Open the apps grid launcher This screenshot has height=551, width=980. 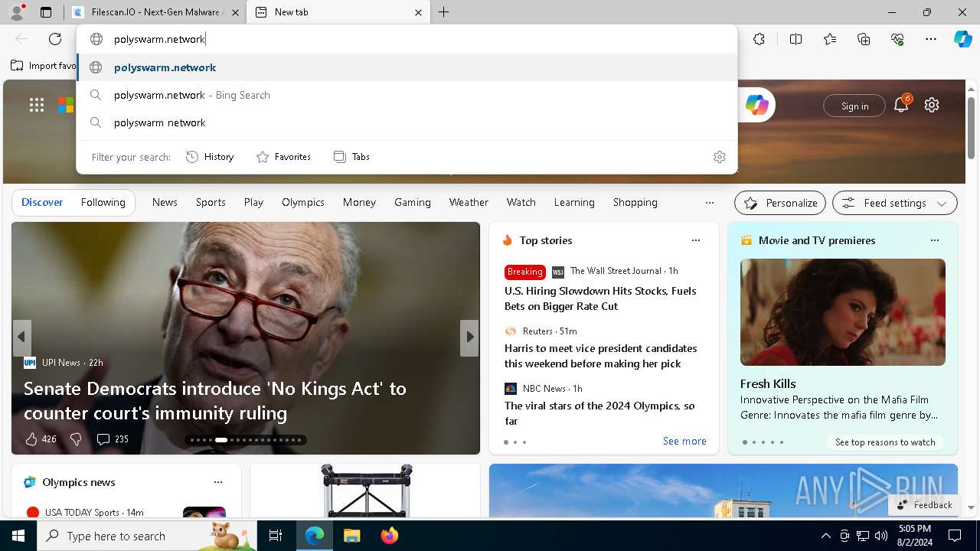pos(37,105)
